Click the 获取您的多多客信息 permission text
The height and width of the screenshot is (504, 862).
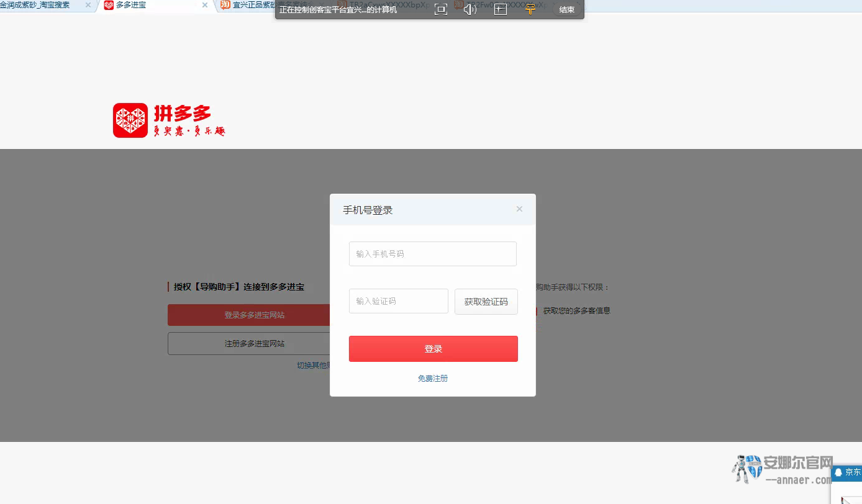click(577, 311)
